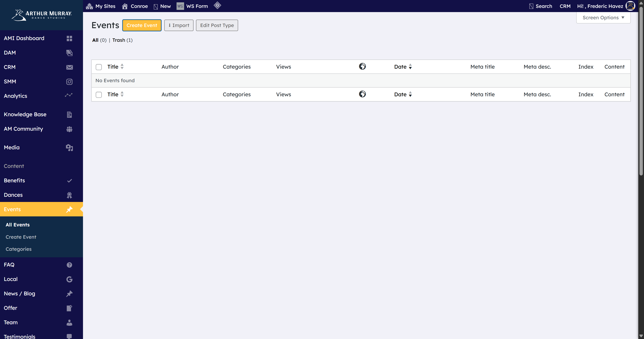This screenshot has height=339, width=644.
Task: Click the globe icon in table footer
Action: pyautogui.click(x=362, y=94)
